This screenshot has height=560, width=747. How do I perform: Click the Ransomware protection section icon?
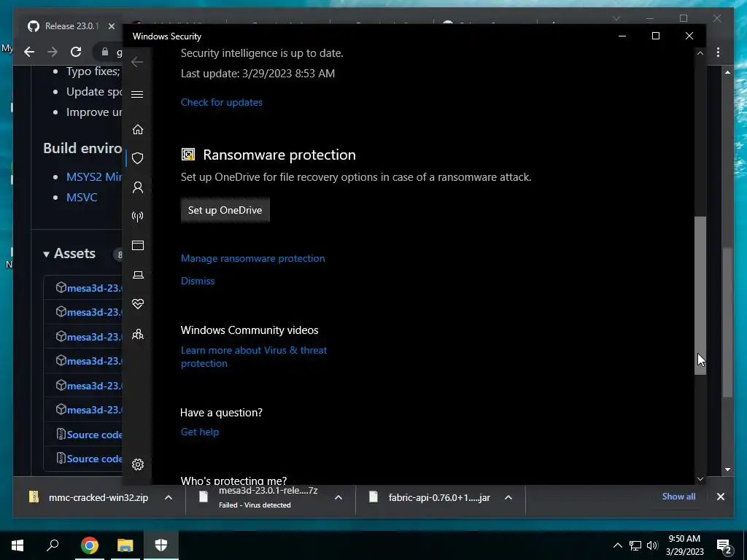pos(188,155)
